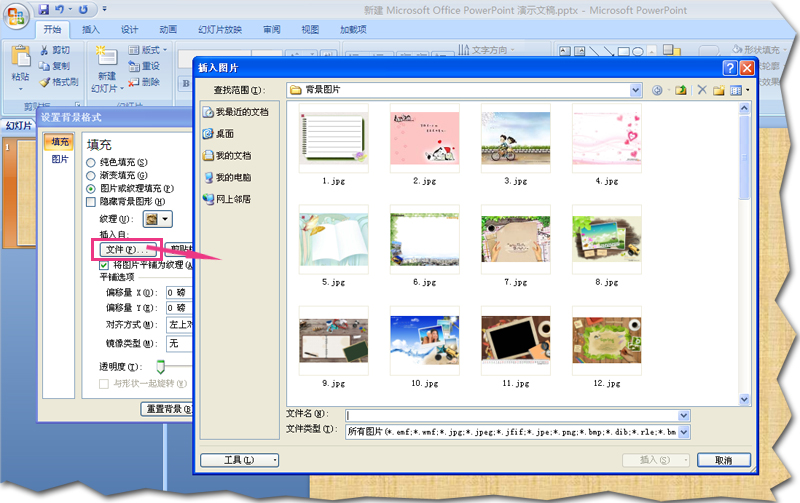Open Layout (版式) dropdown in ribbon

[148, 50]
